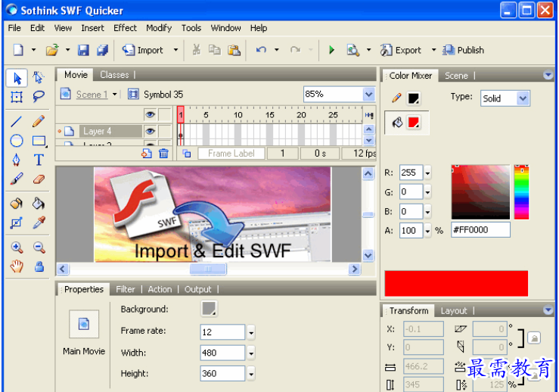Screen dimensions: 559x392
Task: Click the Preview magnifier icon
Action: pos(353,50)
